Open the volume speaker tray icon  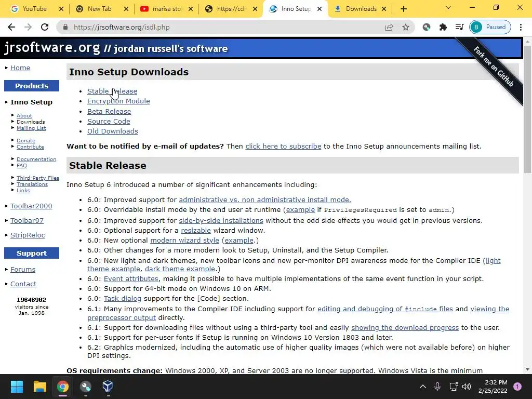(x=467, y=387)
